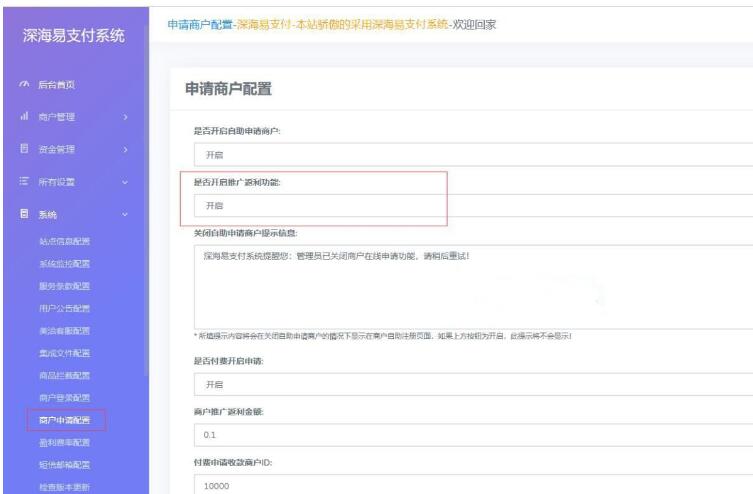
Task: Click the 商户推广返利金额 label
Action: (x=229, y=411)
